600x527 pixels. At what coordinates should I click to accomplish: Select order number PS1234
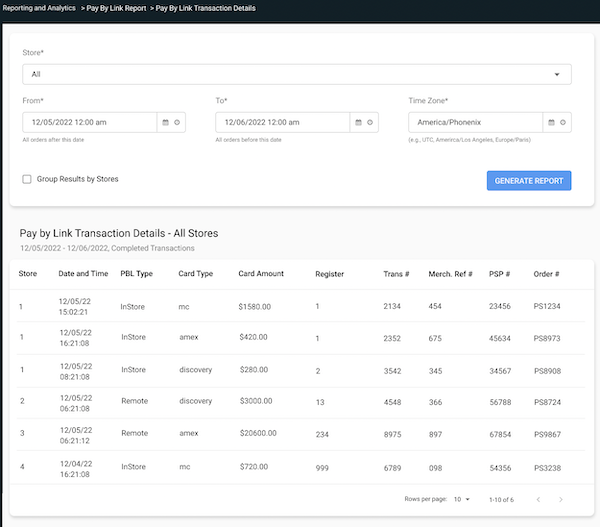click(x=547, y=306)
